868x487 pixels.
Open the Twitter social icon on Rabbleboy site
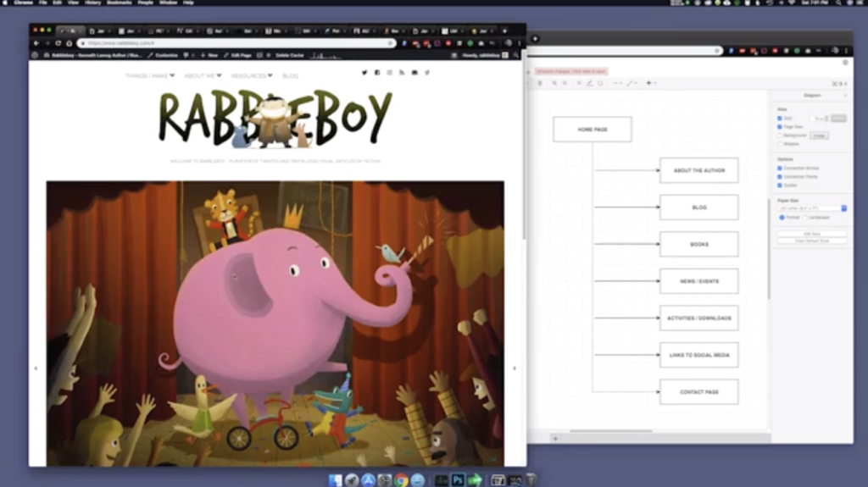click(364, 73)
